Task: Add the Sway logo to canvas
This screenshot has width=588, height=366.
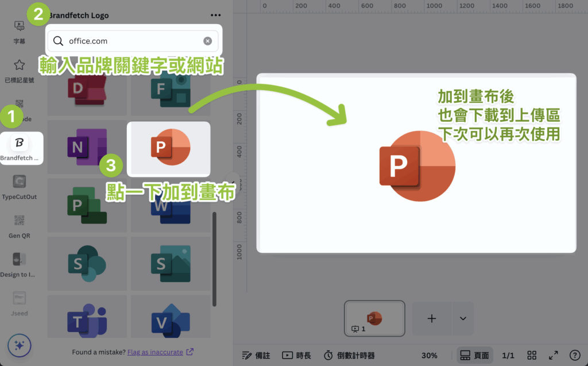Action: tap(171, 264)
